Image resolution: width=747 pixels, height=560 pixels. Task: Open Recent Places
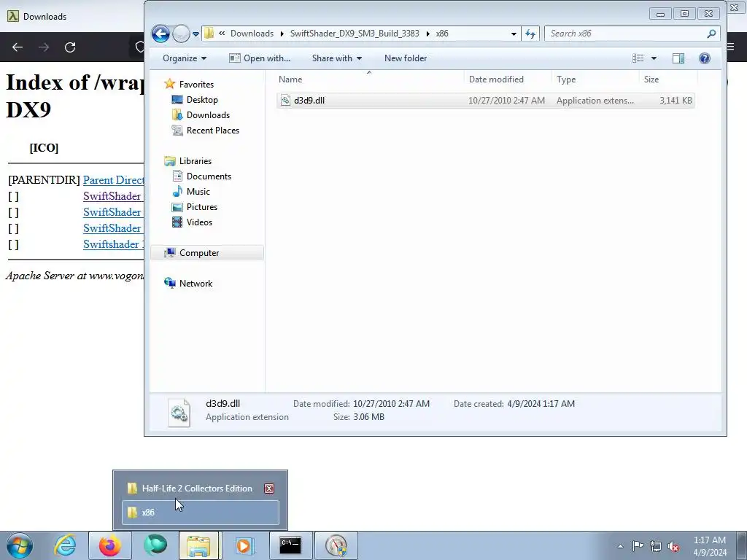(x=213, y=130)
